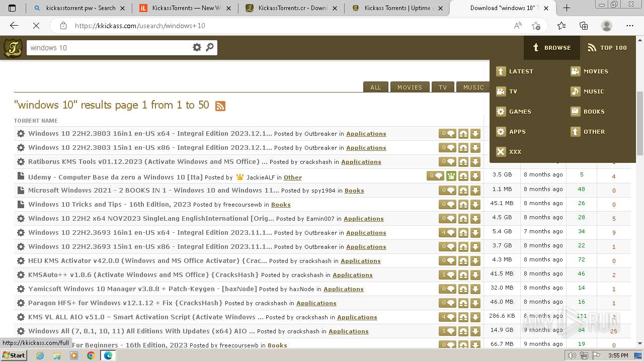Image resolution: width=644 pixels, height=362 pixels.
Task: Open Other category in Browse menu
Action: pos(588,132)
